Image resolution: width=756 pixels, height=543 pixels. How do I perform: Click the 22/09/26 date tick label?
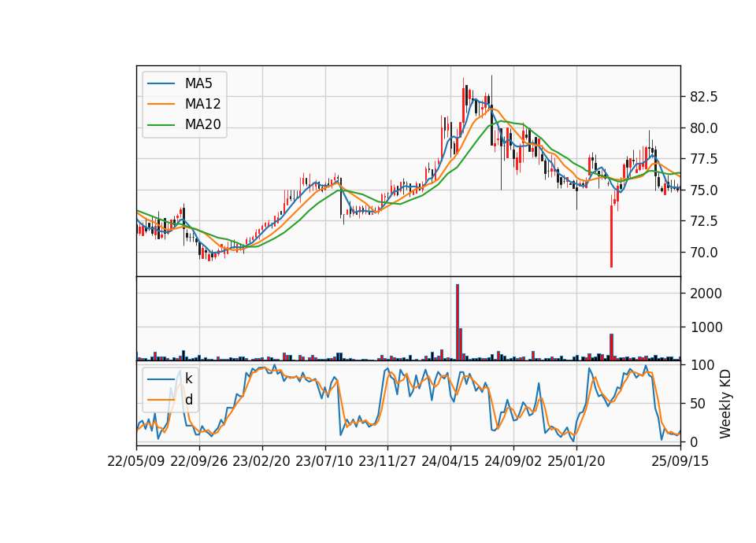point(199,462)
